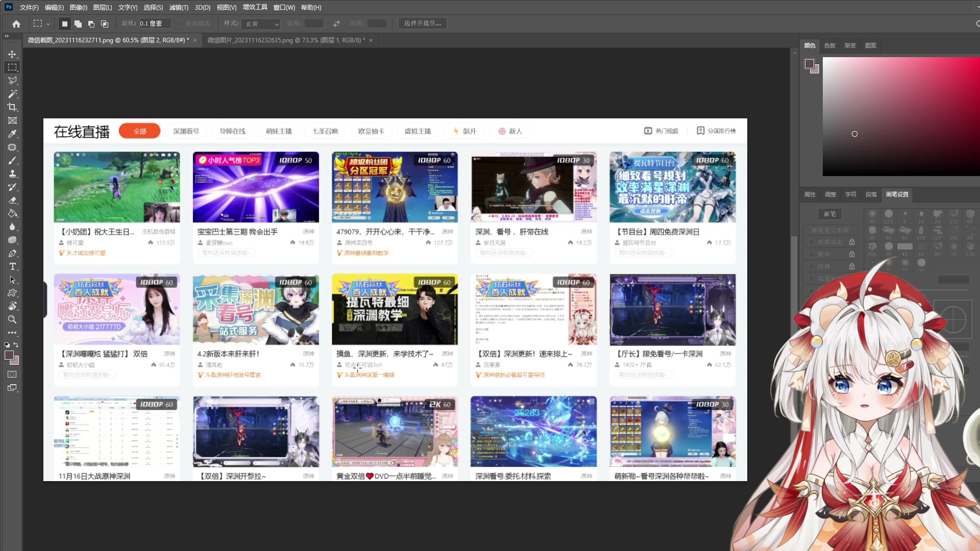The width and height of the screenshot is (980, 551).
Task: Select the Path Selection arrow tool
Action: pos(12,280)
